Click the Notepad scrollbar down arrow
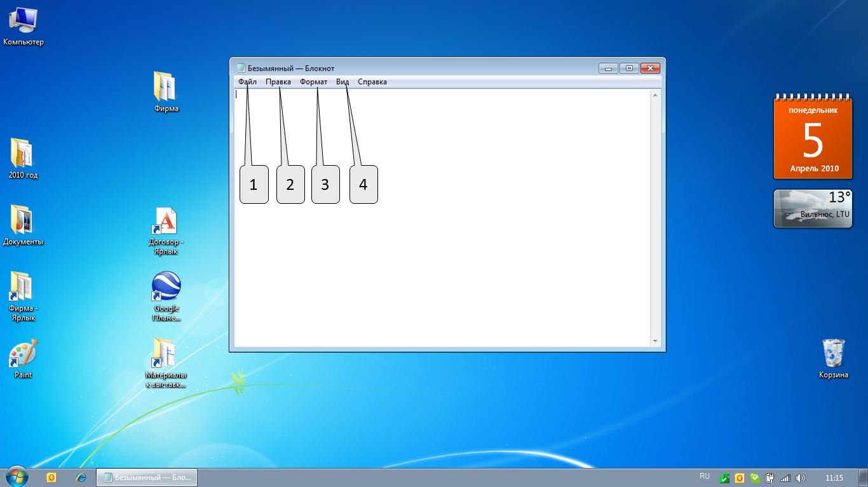Viewport: 868px width, 487px height. pyautogui.click(x=655, y=341)
